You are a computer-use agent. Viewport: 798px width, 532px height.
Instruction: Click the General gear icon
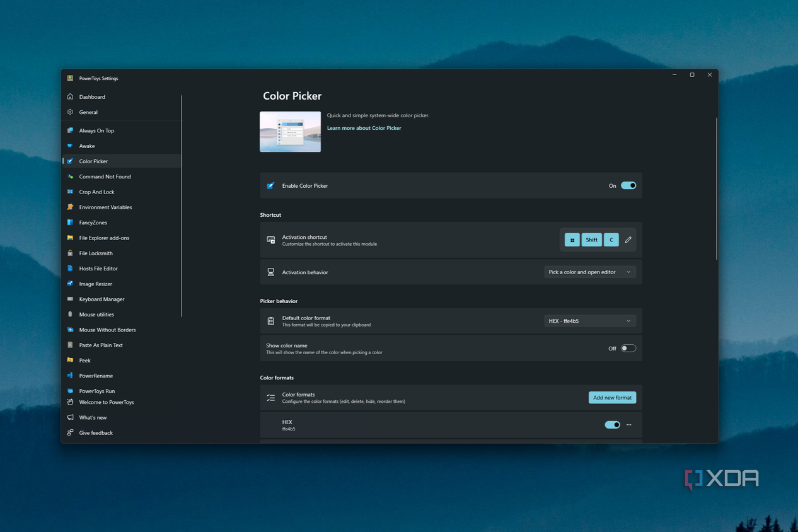tap(70, 112)
